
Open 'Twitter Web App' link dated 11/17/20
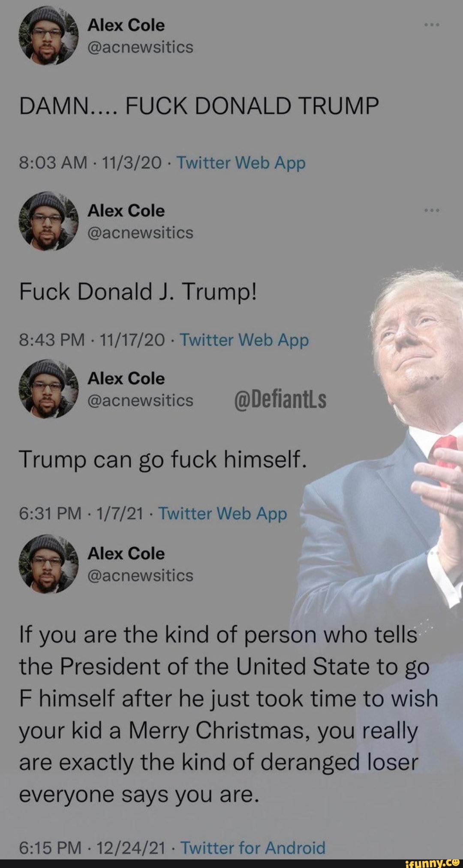click(x=244, y=340)
